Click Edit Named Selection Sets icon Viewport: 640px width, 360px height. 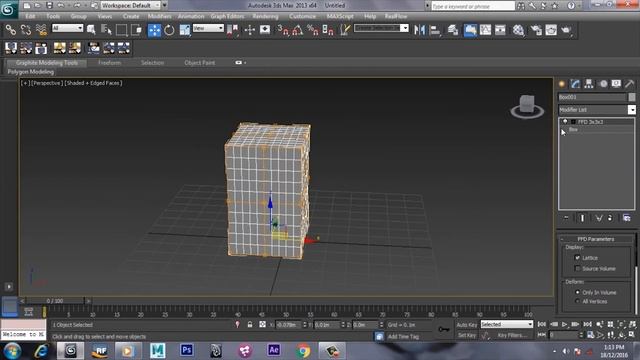[x=345, y=30]
